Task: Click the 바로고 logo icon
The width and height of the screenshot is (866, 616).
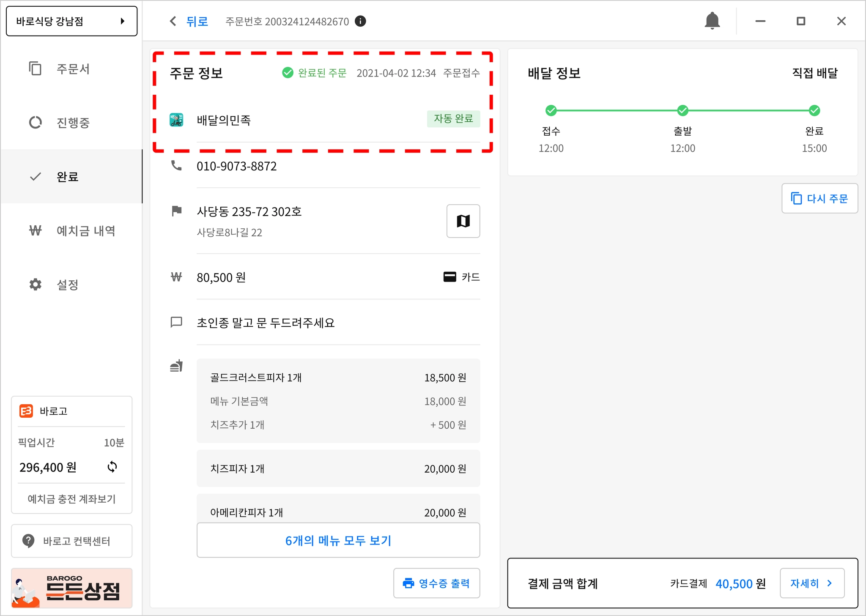Action: 26,411
